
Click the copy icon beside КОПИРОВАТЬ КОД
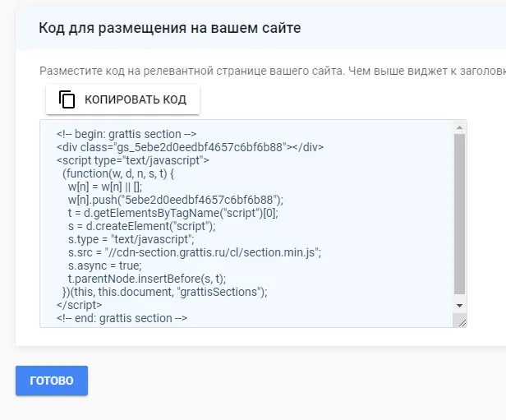click(67, 99)
